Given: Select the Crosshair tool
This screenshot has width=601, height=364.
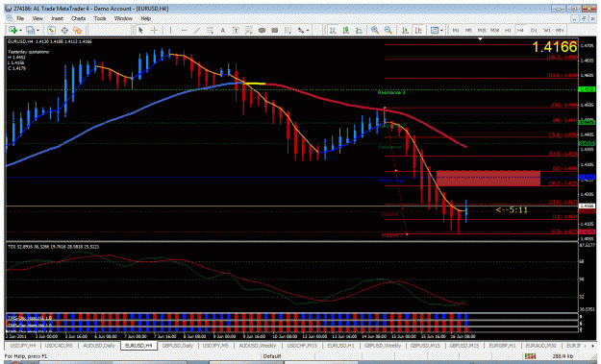Looking at the screenshot, I should click(154, 30).
